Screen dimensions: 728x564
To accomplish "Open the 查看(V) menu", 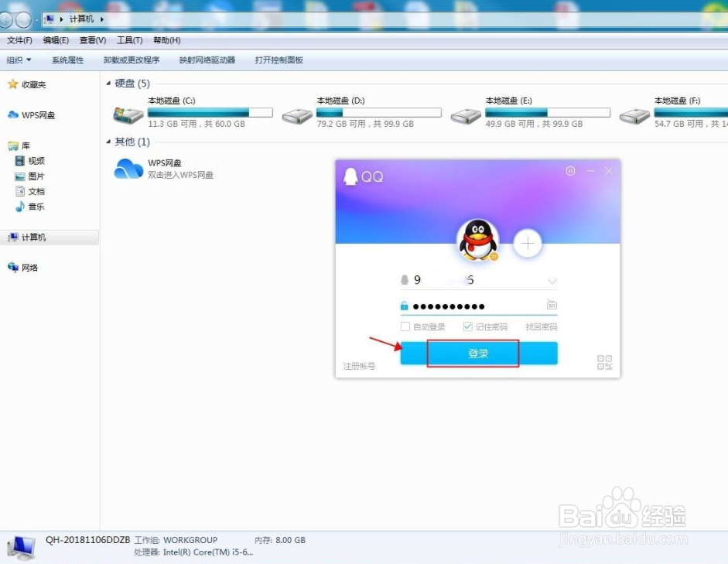I will tap(93, 40).
